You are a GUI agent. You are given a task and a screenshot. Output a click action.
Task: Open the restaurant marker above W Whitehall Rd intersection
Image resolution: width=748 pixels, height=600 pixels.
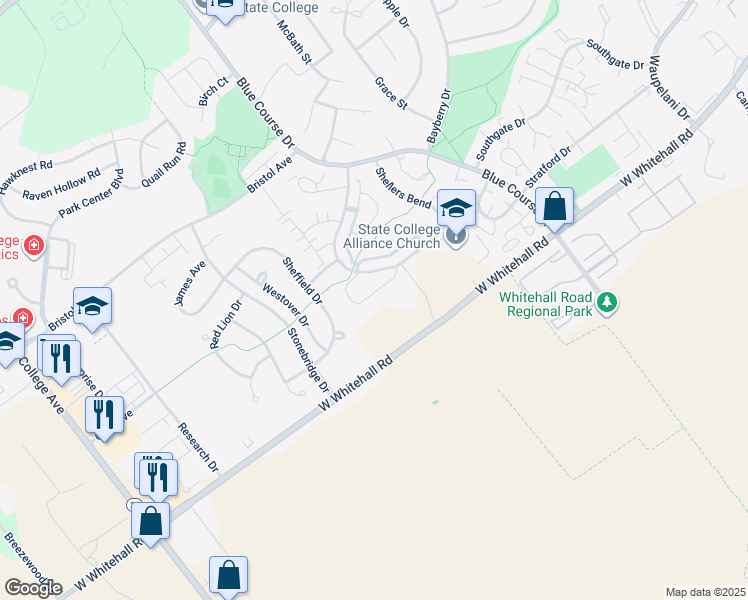(158, 478)
